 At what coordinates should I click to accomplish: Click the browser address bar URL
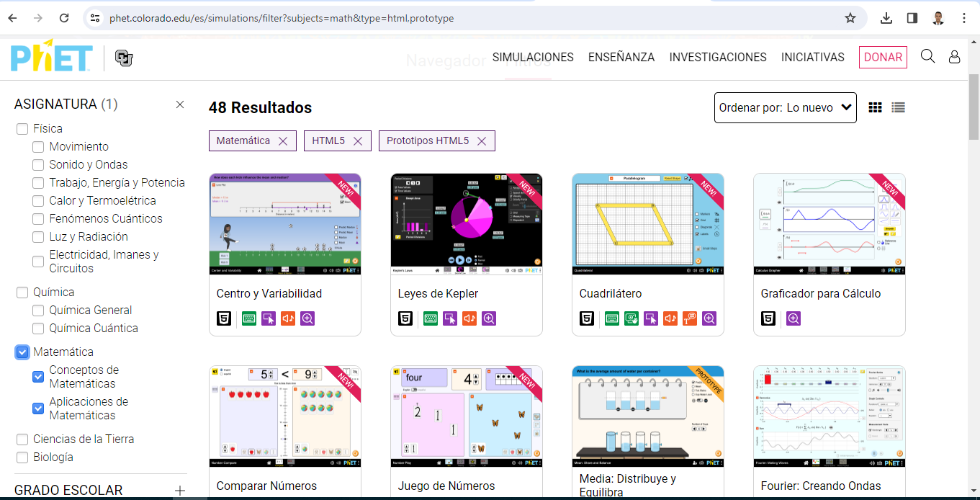[282, 18]
